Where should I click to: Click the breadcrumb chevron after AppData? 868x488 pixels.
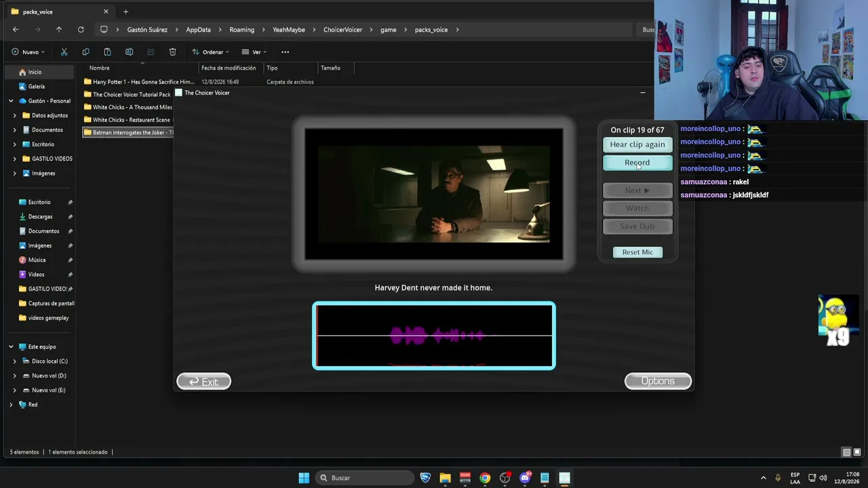click(x=220, y=30)
